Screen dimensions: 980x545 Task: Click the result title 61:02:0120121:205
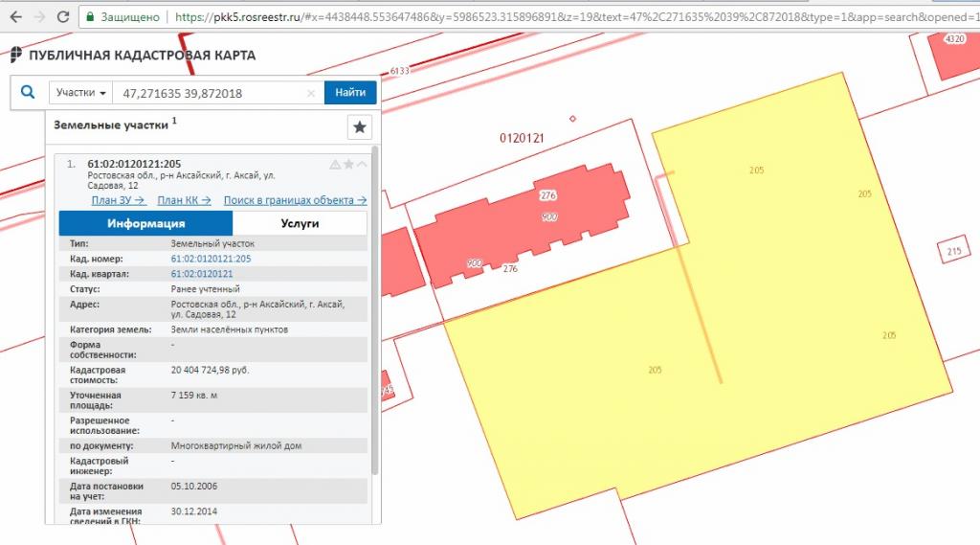click(x=134, y=164)
